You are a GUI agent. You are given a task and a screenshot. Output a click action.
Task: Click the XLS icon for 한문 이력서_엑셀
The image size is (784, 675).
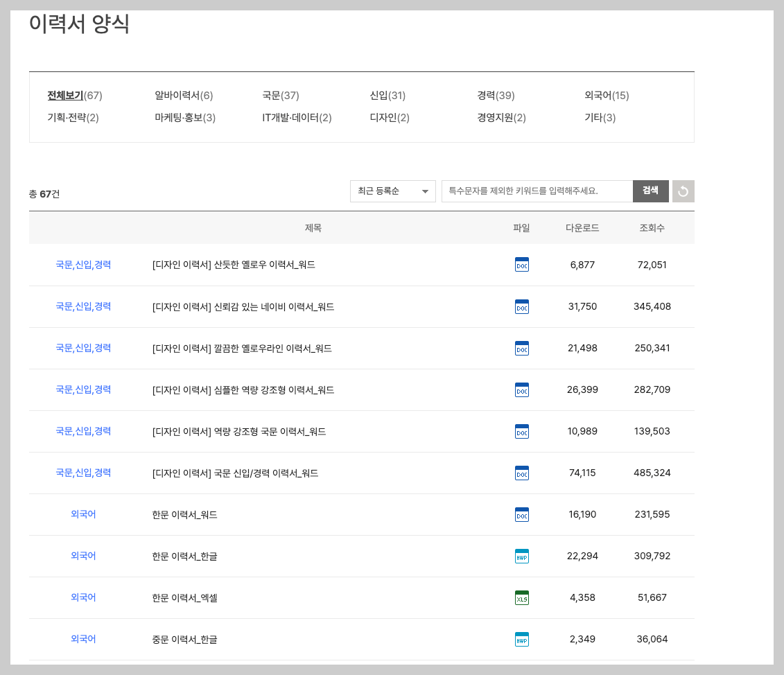(522, 597)
